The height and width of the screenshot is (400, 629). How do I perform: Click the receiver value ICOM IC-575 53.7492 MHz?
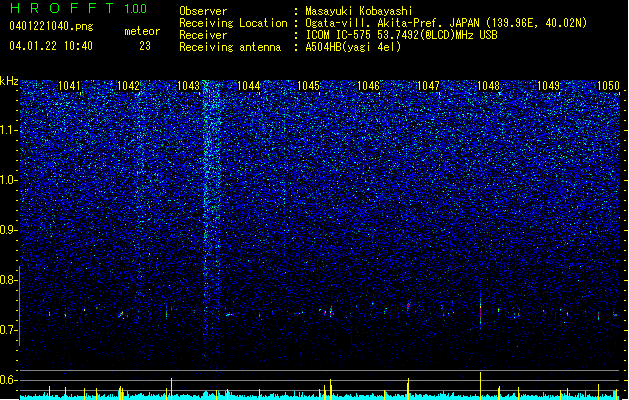[x=401, y=35]
